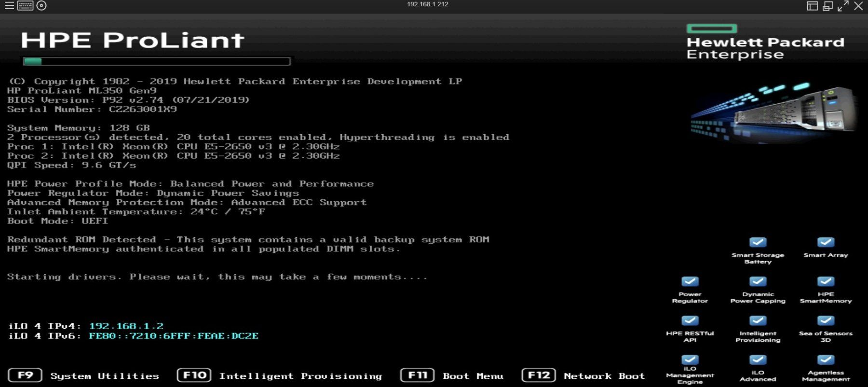Viewport: 868px width, 387px height.
Task: Open the hamburger menu icon
Action: point(9,6)
